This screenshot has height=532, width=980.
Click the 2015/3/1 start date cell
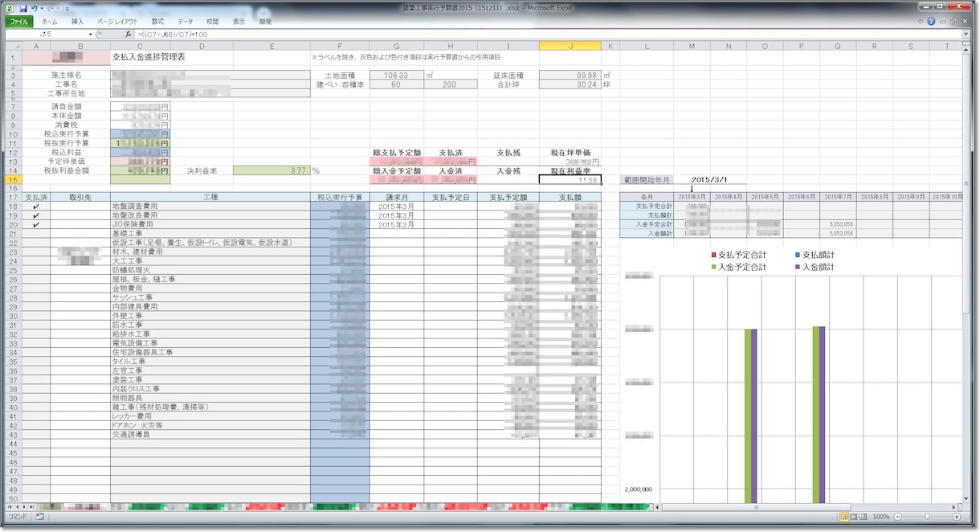pyautogui.click(x=709, y=180)
